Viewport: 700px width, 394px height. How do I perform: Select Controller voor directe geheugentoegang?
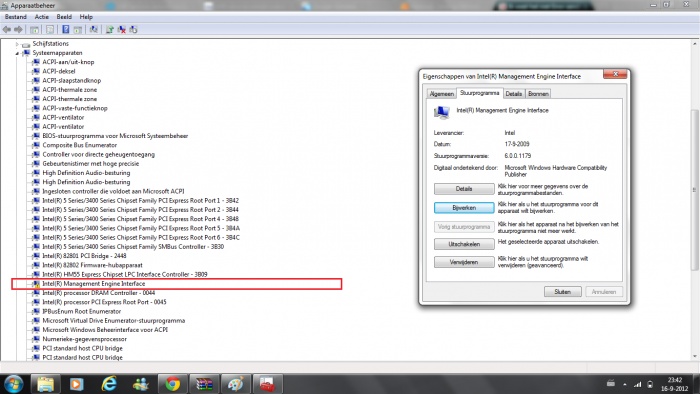click(99, 154)
